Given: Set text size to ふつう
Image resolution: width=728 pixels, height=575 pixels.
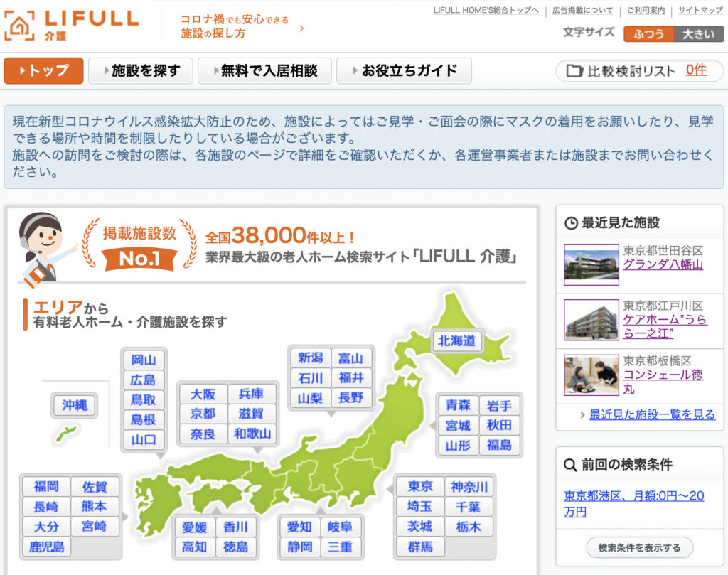Looking at the screenshot, I should point(648,34).
